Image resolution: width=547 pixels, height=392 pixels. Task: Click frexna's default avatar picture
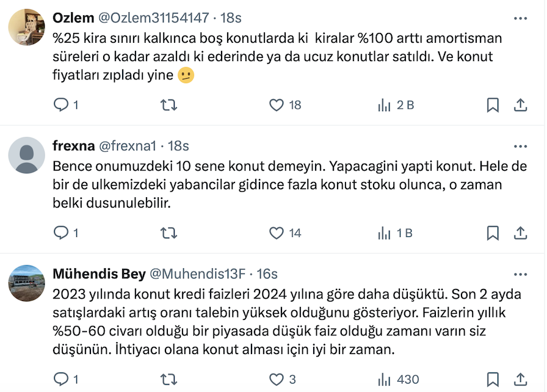click(x=26, y=155)
